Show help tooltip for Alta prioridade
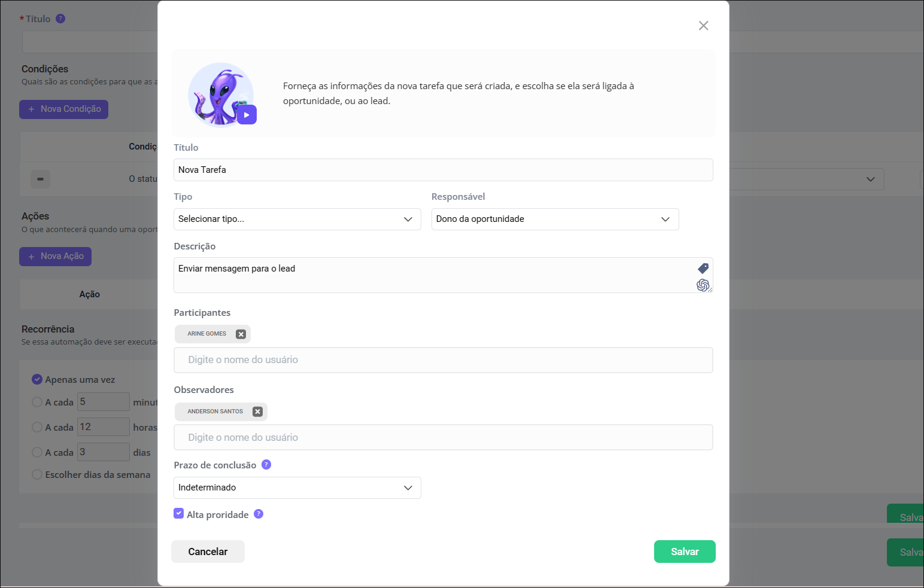This screenshot has width=924, height=588. (x=259, y=514)
